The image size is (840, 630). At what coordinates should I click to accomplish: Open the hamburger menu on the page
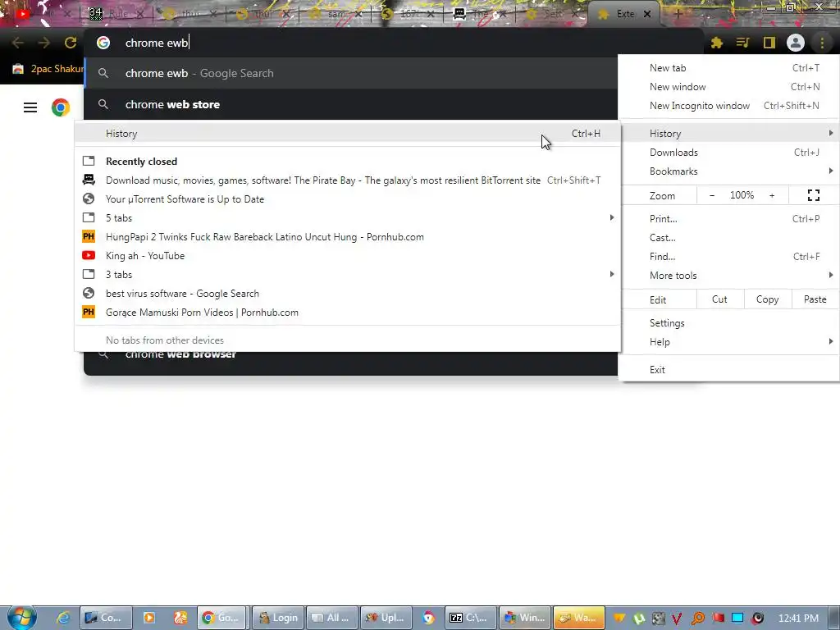[x=30, y=107]
